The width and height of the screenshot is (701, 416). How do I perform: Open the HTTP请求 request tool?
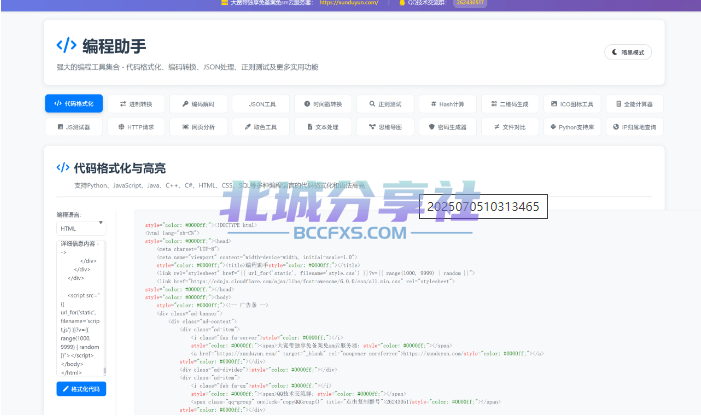point(136,127)
